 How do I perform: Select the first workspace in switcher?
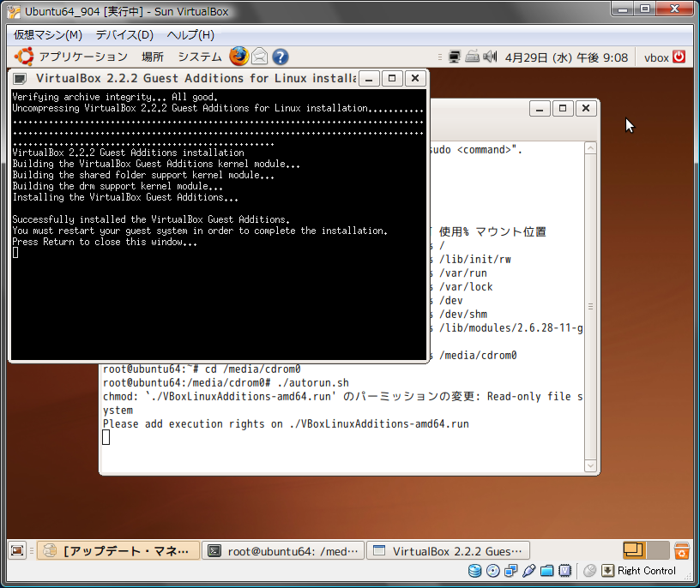(634, 550)
